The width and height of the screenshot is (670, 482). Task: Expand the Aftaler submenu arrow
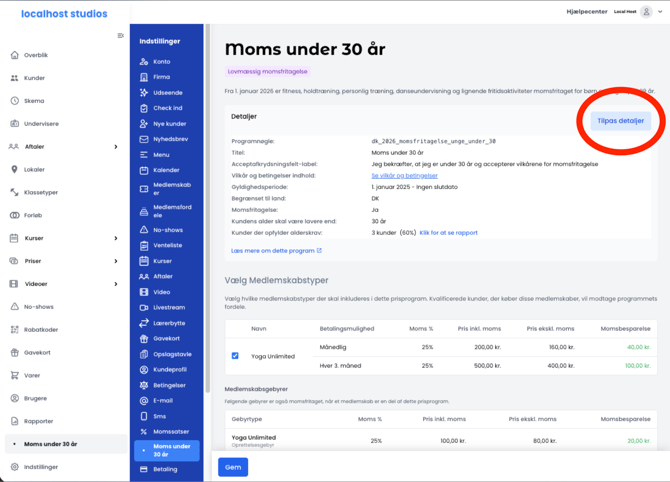point(116,147)
